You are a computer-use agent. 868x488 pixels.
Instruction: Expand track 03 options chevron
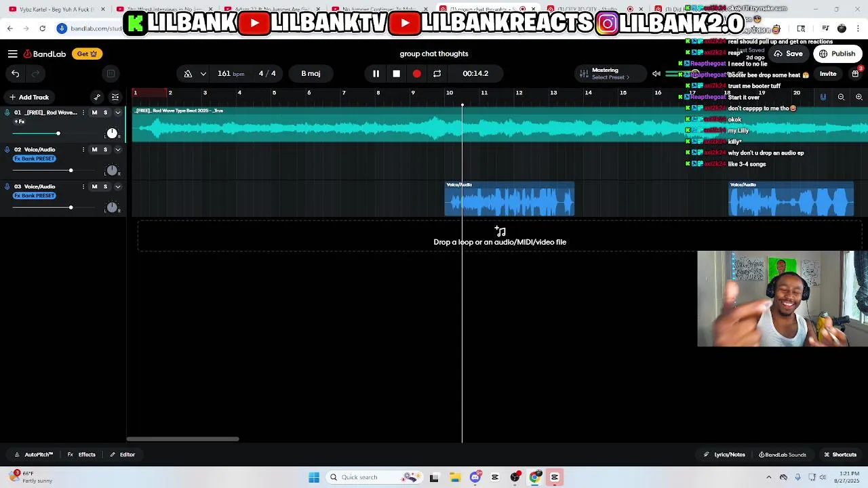(117, 186)
